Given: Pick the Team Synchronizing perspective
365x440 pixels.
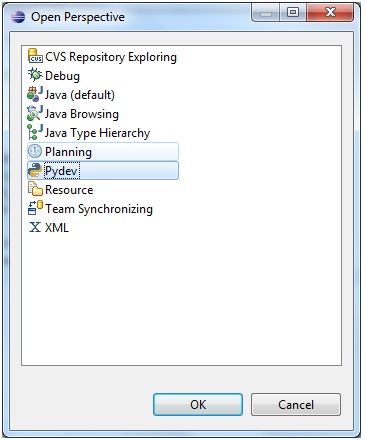Looking at the screenshot, I should click(x=99, y=209).
